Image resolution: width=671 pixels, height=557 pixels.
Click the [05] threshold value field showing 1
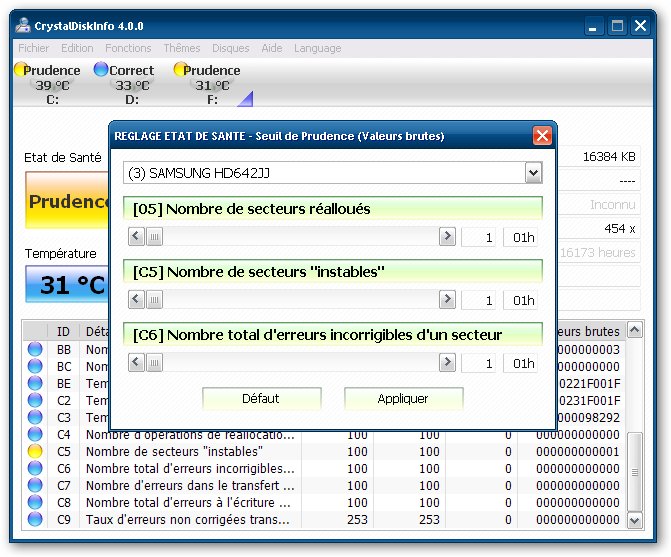480,237
